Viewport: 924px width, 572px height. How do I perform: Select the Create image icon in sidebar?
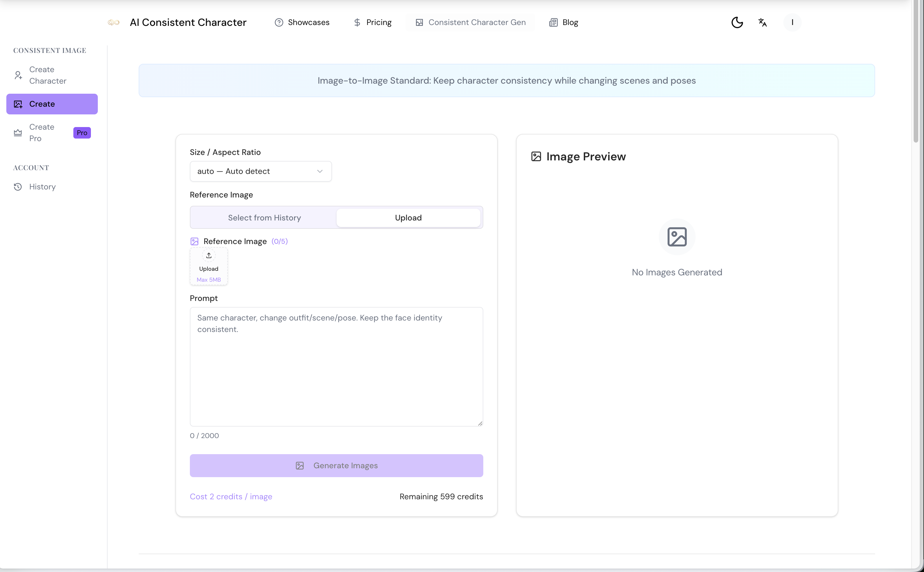point(18,104)
